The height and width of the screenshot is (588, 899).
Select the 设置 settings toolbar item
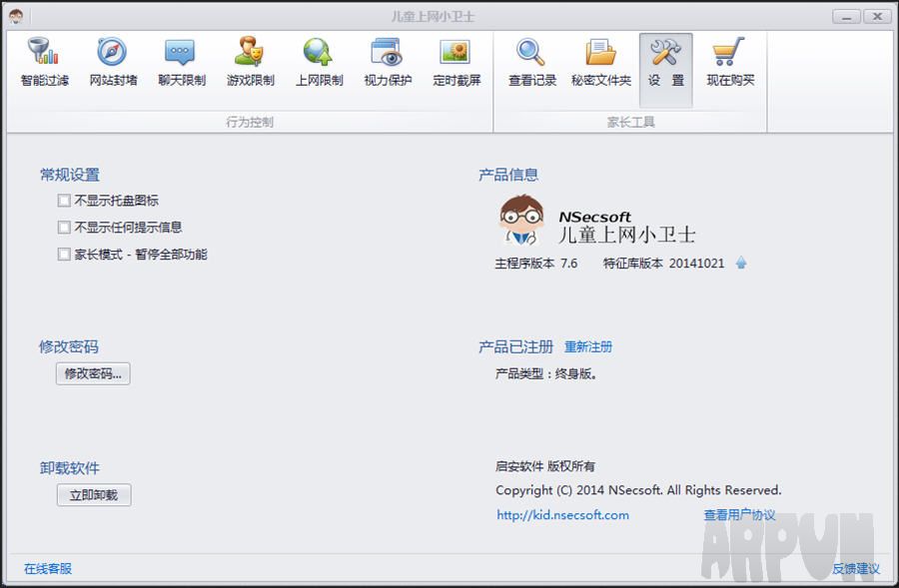pyautogui.click(x=665, y=62)
